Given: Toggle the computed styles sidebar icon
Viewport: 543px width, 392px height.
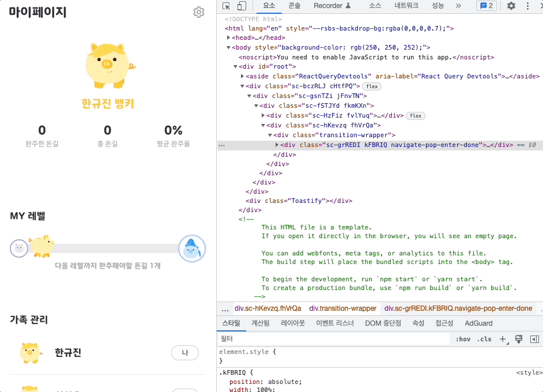Looking at the screenshot, I should pyautogui.click(x=535, y=339).
